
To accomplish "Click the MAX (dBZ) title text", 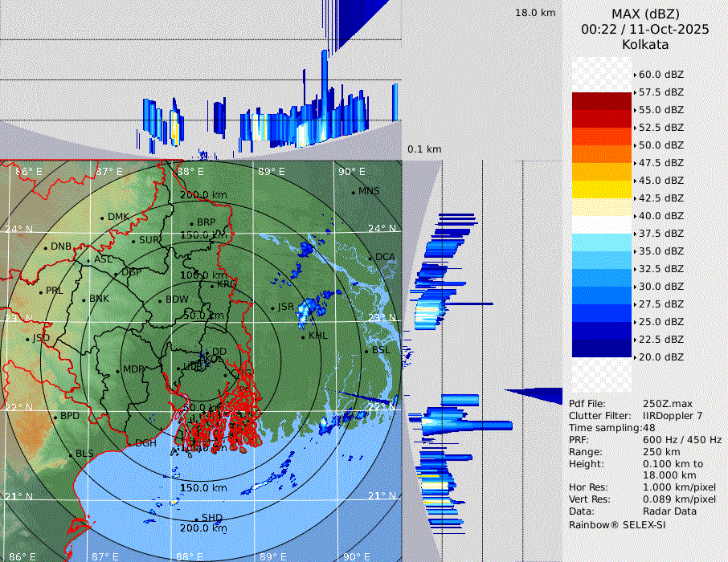I will (645, 14).
